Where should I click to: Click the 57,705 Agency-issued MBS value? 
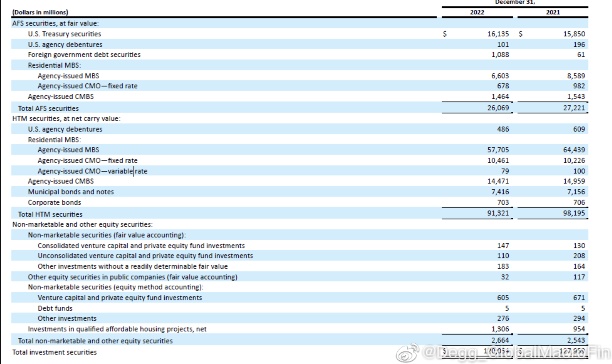[x=498, y=150]
